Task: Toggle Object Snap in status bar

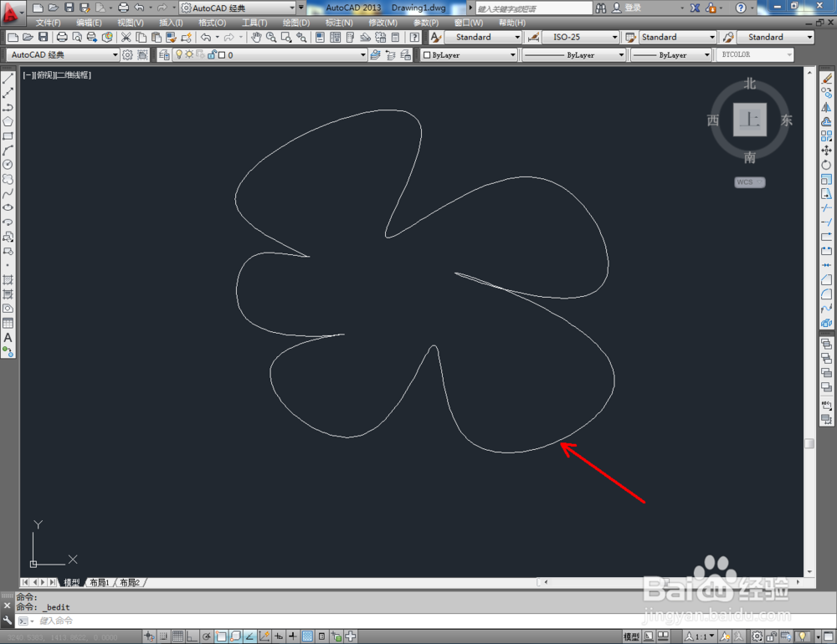Action: coord(221,636)
